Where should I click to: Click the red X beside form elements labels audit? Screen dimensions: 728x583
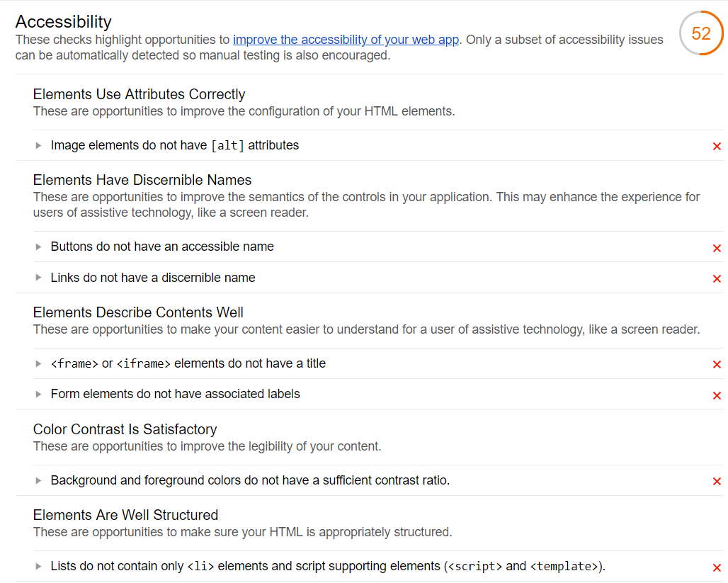click(x=717, y=395)
